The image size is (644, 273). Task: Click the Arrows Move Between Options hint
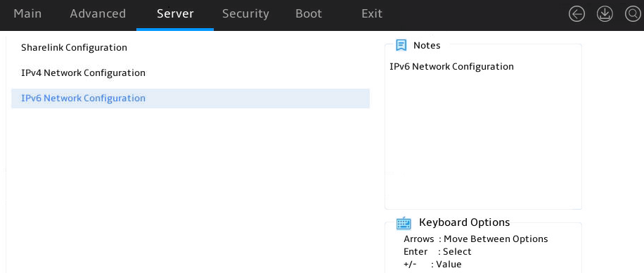pyautogui.click(x=475, y=239)
